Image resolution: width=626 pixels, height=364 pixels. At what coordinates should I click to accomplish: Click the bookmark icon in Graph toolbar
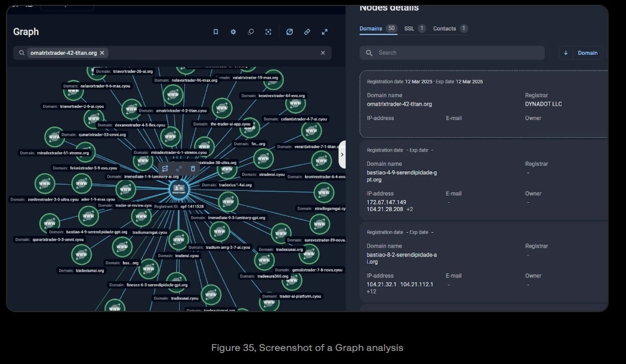pyautogui.click(x=216, y=32)
